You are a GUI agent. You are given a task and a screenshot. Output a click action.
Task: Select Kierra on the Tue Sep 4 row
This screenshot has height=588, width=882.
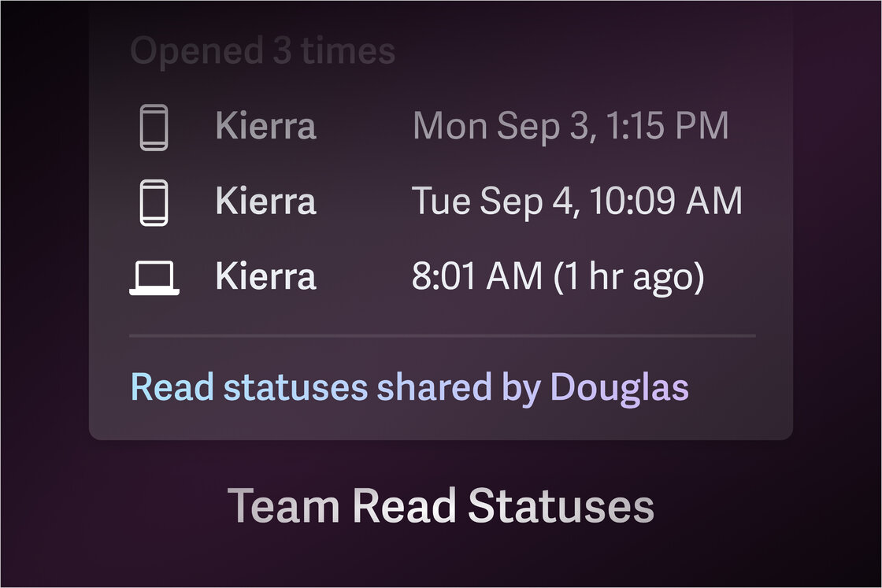(265, 202)
